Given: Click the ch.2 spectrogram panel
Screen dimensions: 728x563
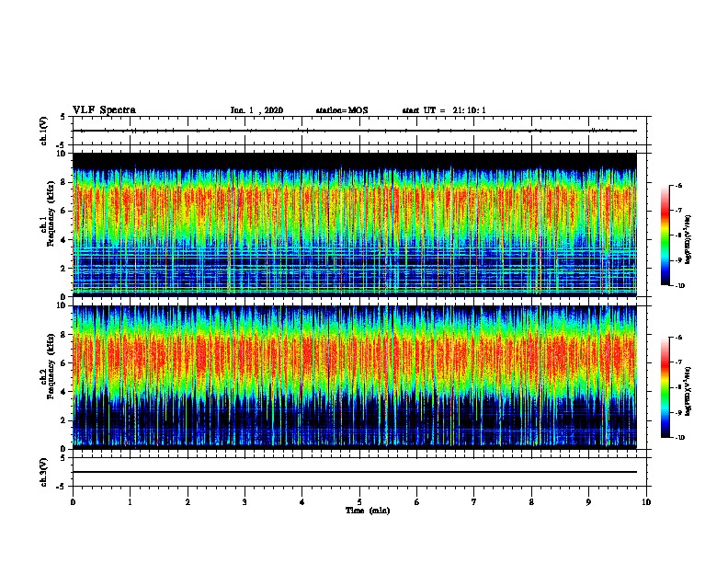Looking at the screenshot, I should [355, 377].
